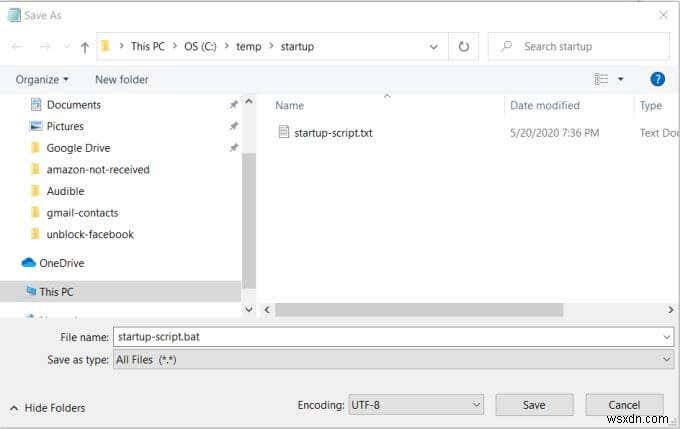Open the previous locations dropdown
Screen dimensions: 680x429
(x=433, y=47)
